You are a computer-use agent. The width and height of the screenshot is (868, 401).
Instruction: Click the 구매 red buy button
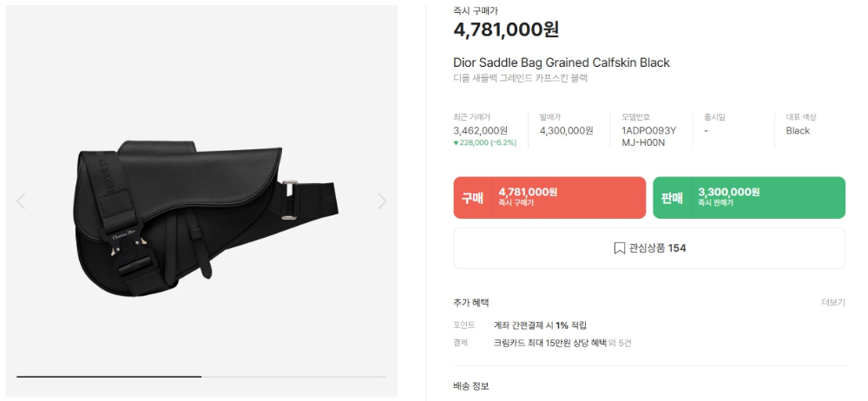click(x=549, y=198)
